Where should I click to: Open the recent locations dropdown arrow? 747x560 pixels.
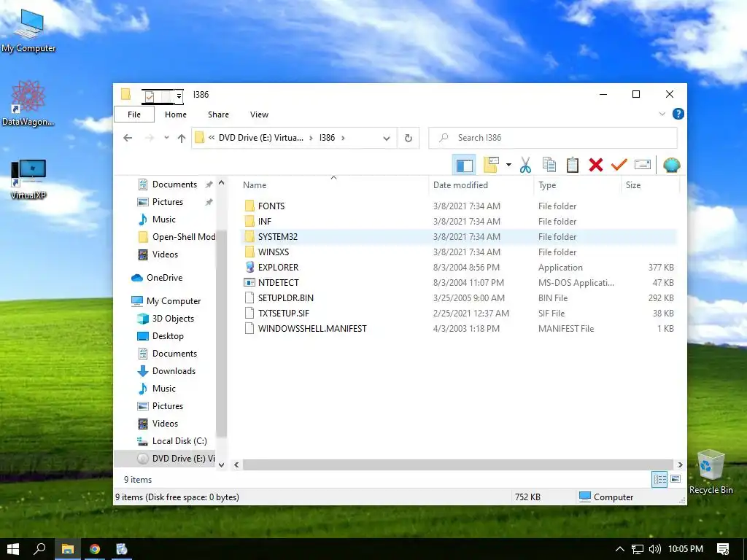coord(166,138)
